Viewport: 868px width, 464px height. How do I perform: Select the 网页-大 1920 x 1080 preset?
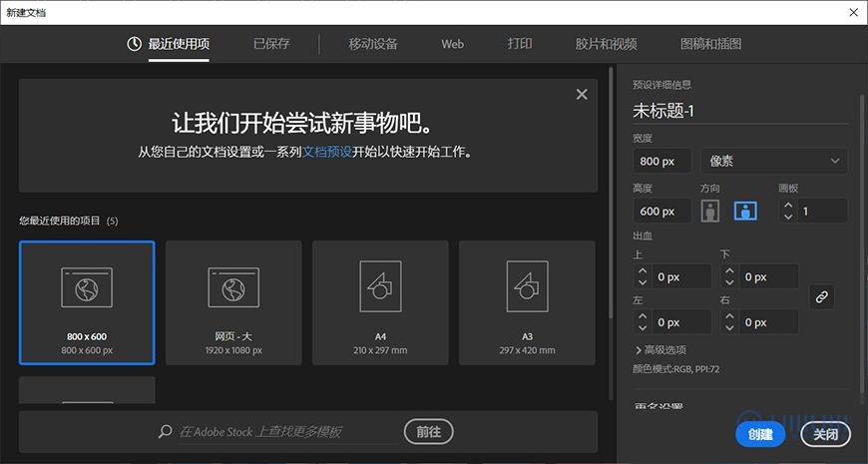click(233, 303)
